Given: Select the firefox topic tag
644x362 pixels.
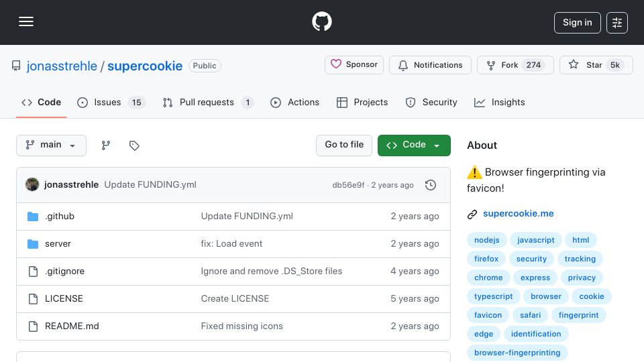Looking at the screenshot, I should coord(486,259).
